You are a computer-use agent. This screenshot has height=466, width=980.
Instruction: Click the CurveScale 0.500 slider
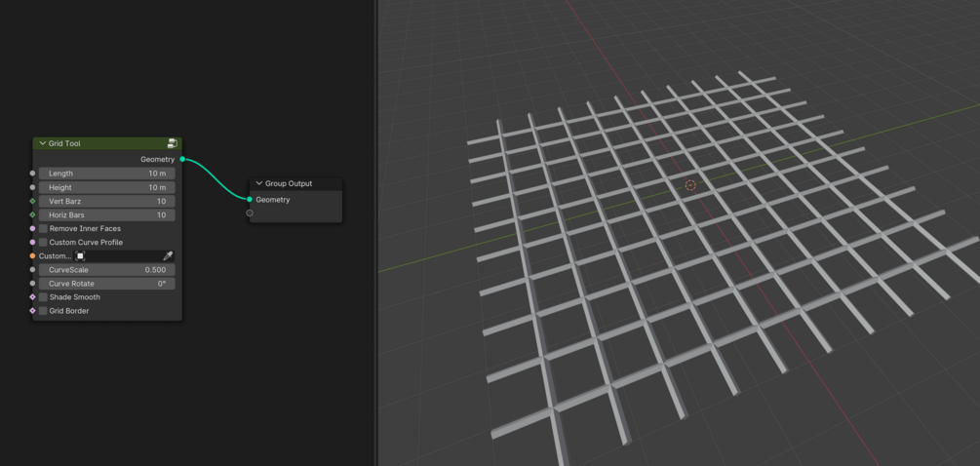(107, 270)
